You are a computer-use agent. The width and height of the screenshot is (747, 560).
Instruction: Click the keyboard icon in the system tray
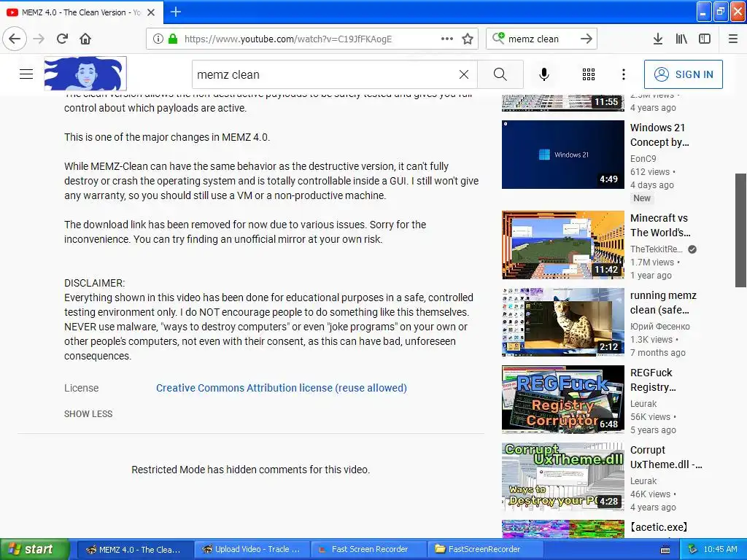click(x=665, y=550)
